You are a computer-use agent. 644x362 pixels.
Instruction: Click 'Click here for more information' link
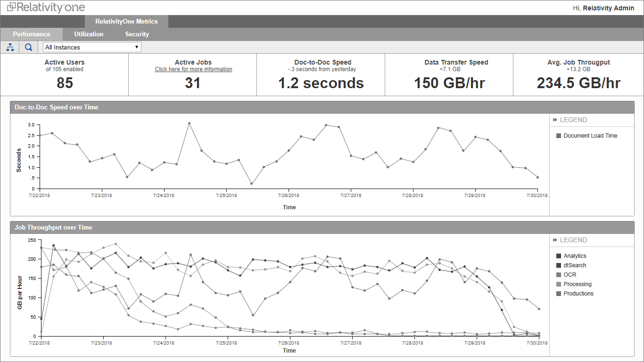193,69
